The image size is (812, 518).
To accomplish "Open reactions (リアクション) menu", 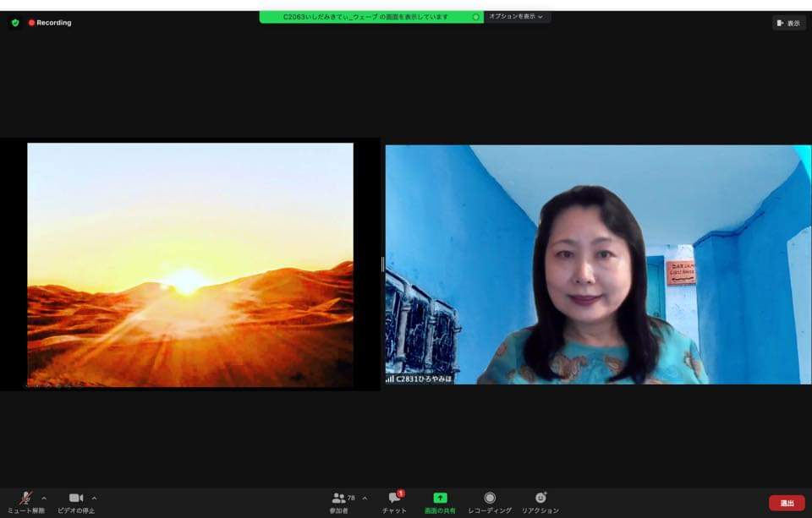I will 540,499.
